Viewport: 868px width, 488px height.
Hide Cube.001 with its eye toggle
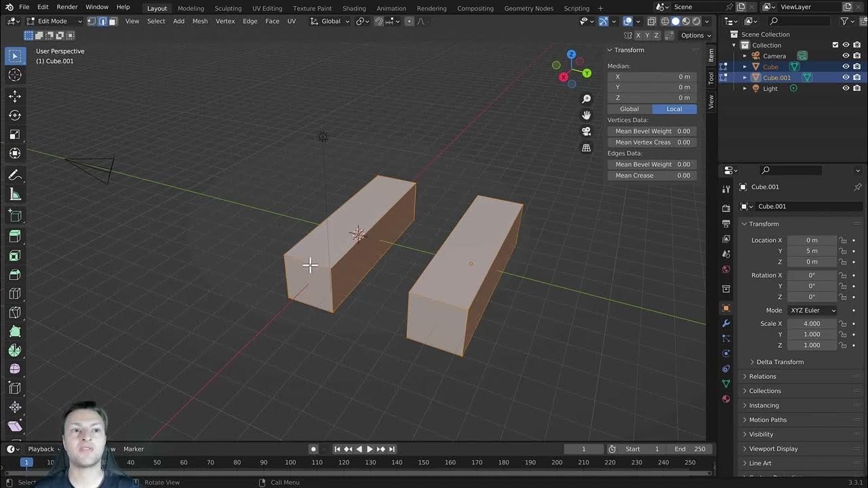845,77
